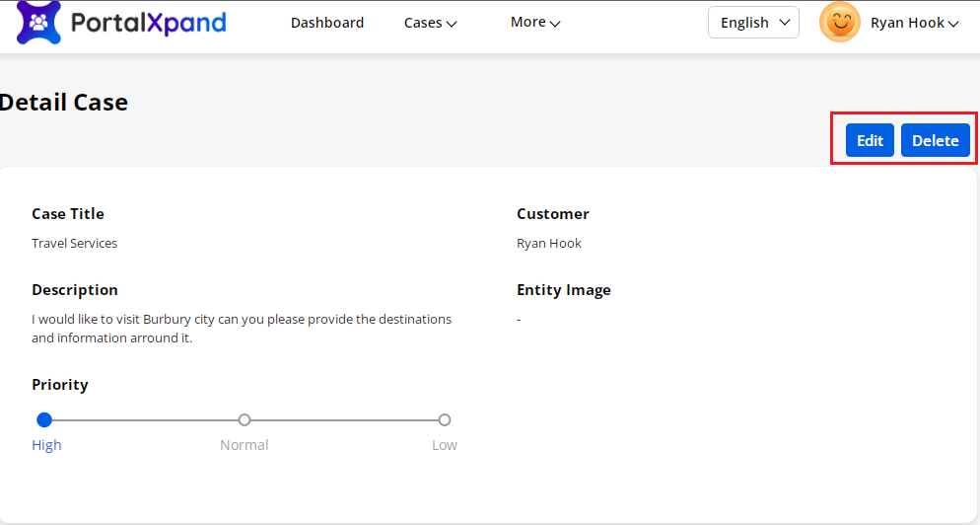This screenshot has height=525, width=980.
Task: Click the PortalXpand paw logo icon
Action: click(38, 23)
